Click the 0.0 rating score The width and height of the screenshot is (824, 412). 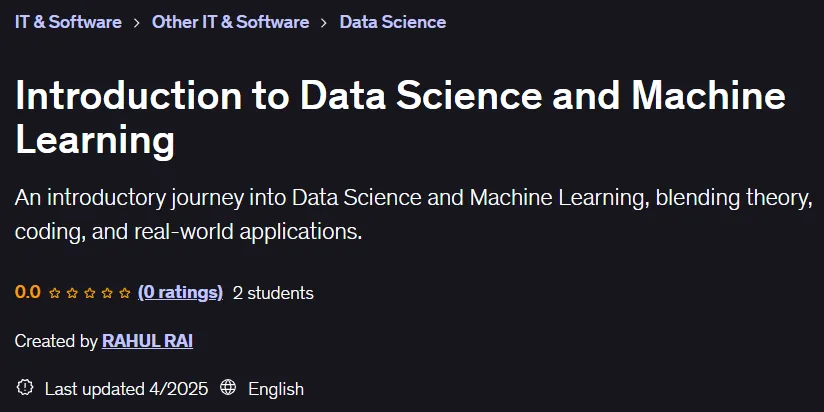pyautogui.click(x=28, y=292)
